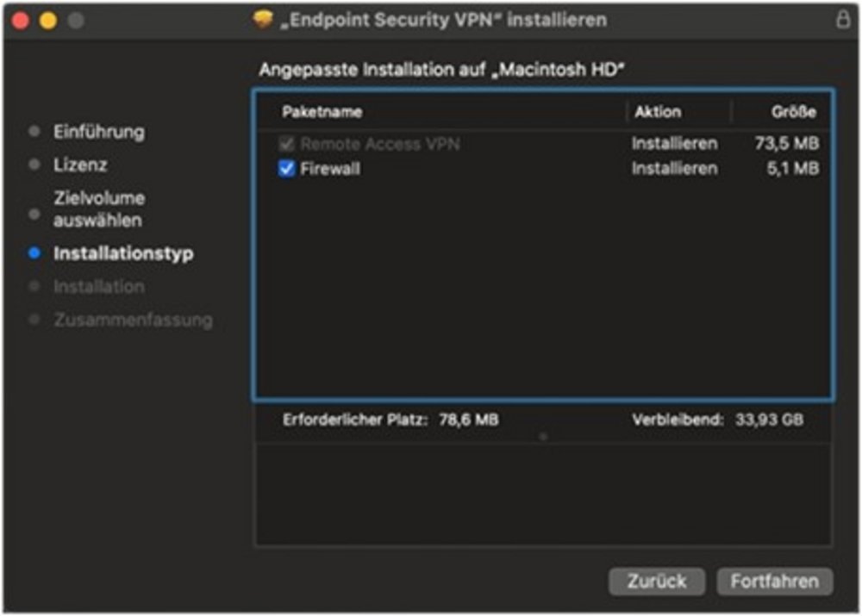Go to the Einführung step in the sidebar
The width and height of the screenshot is (862, 616).
pyautogui.click(x=99, y=132)
